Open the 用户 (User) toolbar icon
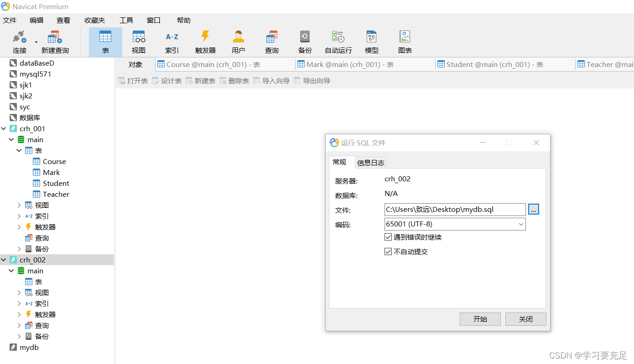Viewport: 634px width, 364px height. coord(239,37)
